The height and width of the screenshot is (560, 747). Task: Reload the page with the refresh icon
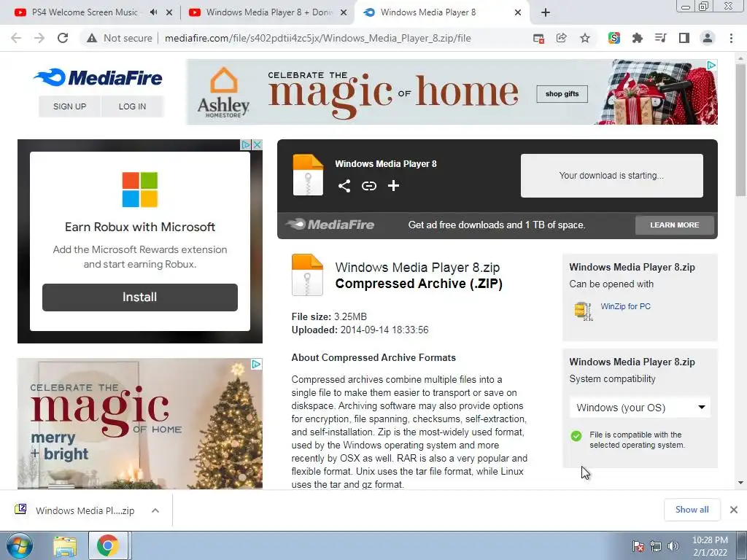[63, 38]
